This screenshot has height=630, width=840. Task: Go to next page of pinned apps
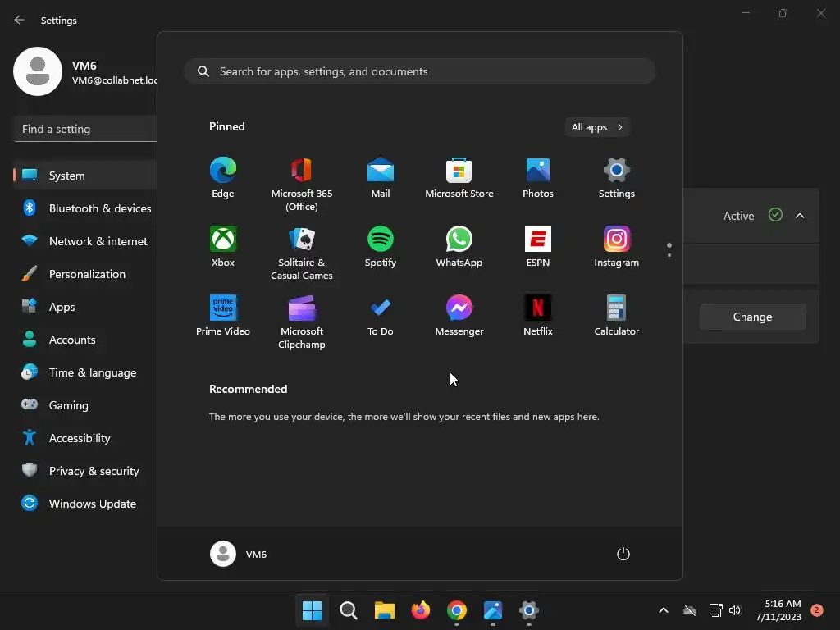click(x=669, y=254)
